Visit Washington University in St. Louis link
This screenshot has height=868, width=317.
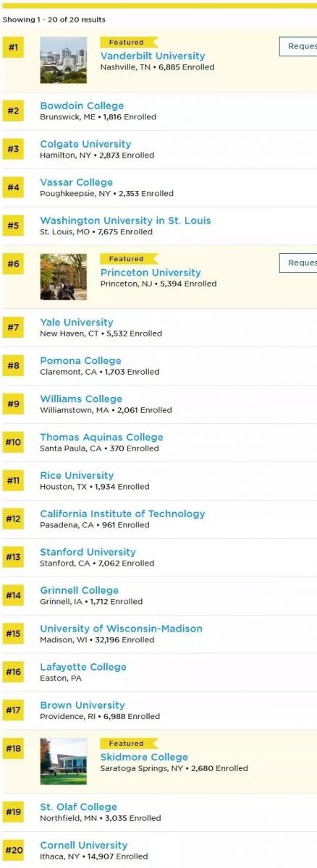(125, 221)
